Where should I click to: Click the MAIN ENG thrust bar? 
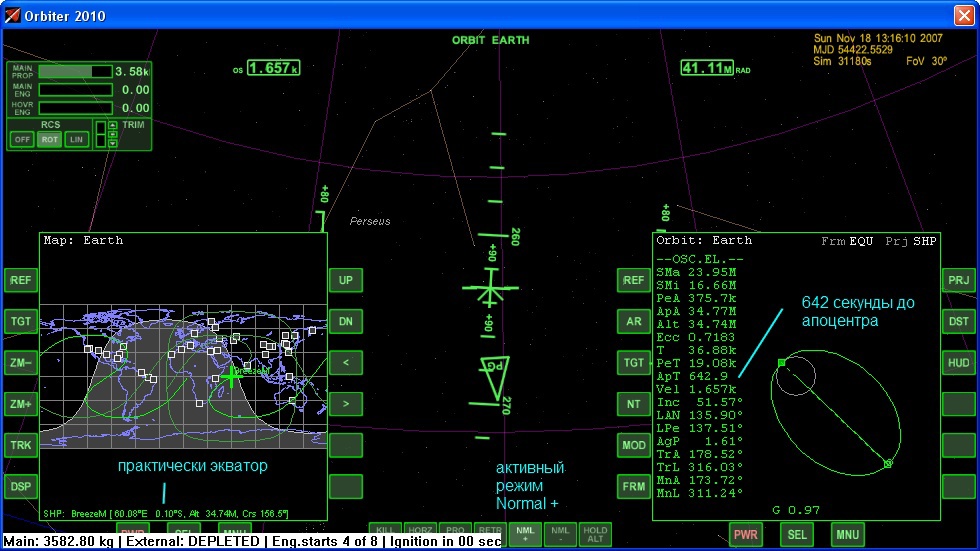(x=76, y=89)
